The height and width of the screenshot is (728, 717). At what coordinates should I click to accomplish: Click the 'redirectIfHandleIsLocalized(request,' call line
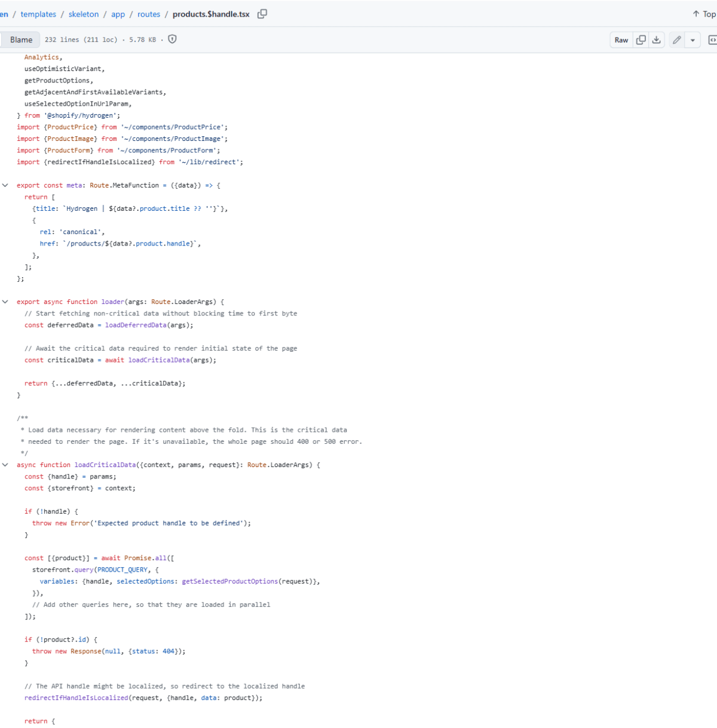point(143,698)
